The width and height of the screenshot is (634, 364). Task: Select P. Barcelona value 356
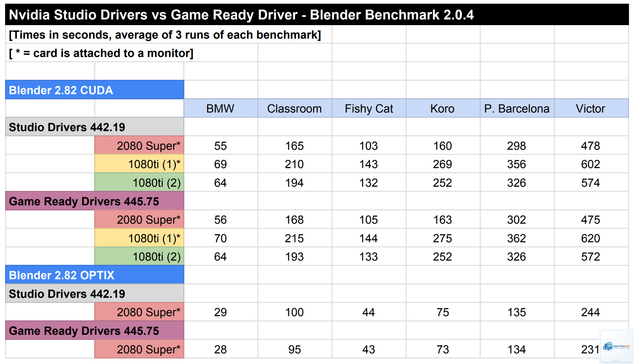tap(517, 164)
